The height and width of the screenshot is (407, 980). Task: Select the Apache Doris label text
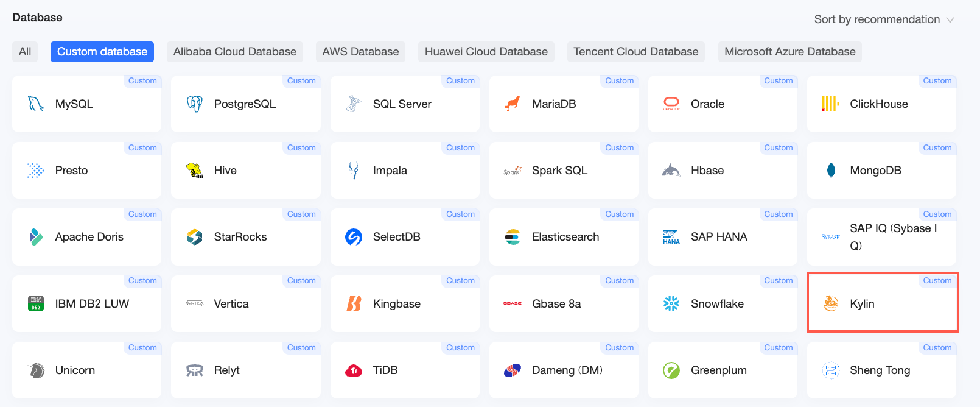click(x=89, y=237)
